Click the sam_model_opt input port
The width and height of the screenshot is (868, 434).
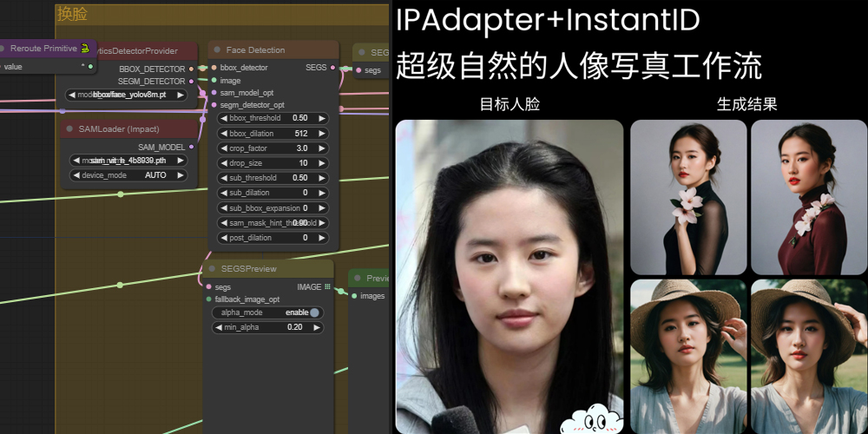coord(214,93)
